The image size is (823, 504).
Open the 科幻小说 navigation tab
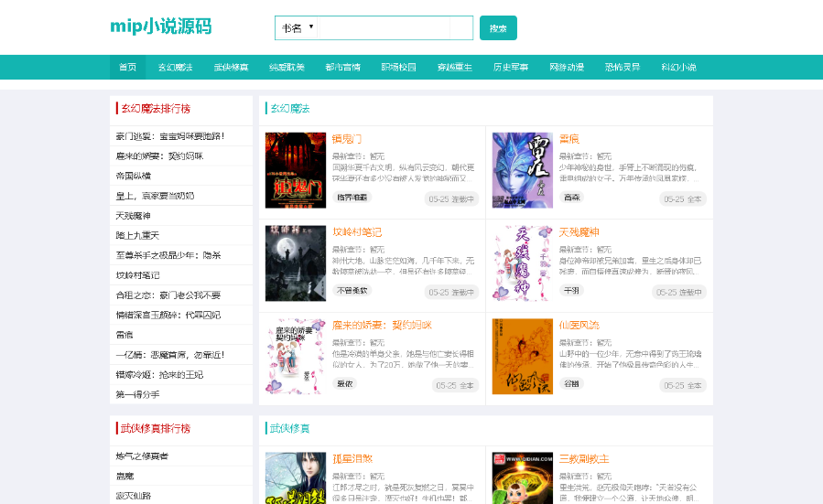point(678,67)
